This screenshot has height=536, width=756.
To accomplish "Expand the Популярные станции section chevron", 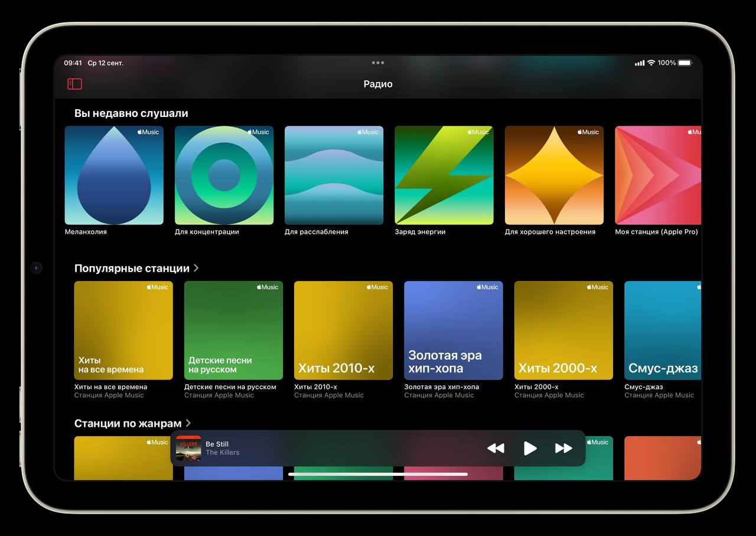I will click(196, 268).
